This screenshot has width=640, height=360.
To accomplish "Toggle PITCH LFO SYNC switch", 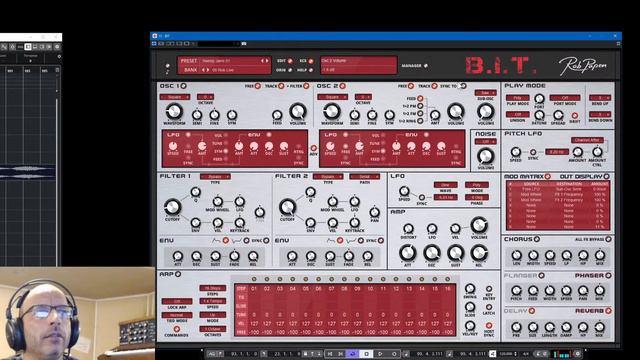I will 533,152.
